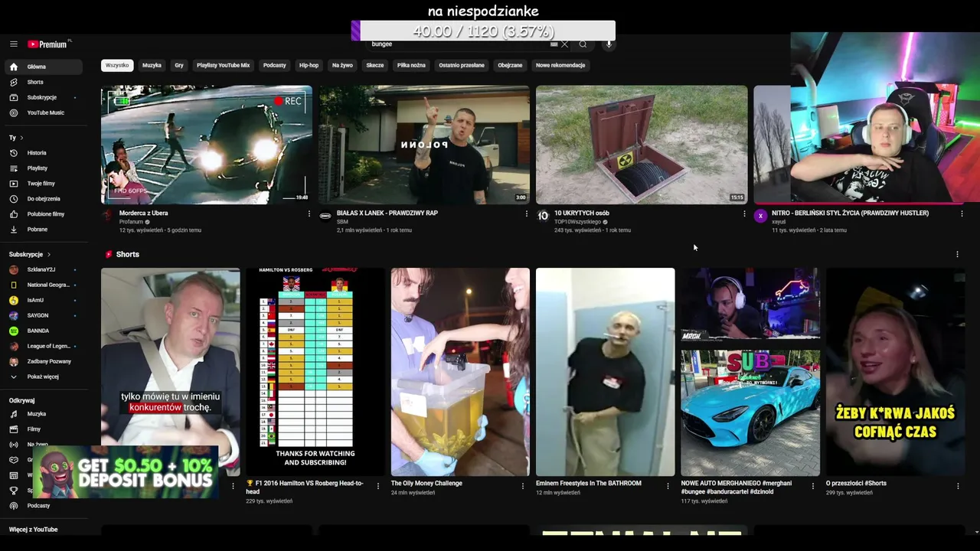The height and width of the screenshot is (551, 980).
Task: Open options for BIAŁAS X LANEK video
Action: tap(526, 214)
